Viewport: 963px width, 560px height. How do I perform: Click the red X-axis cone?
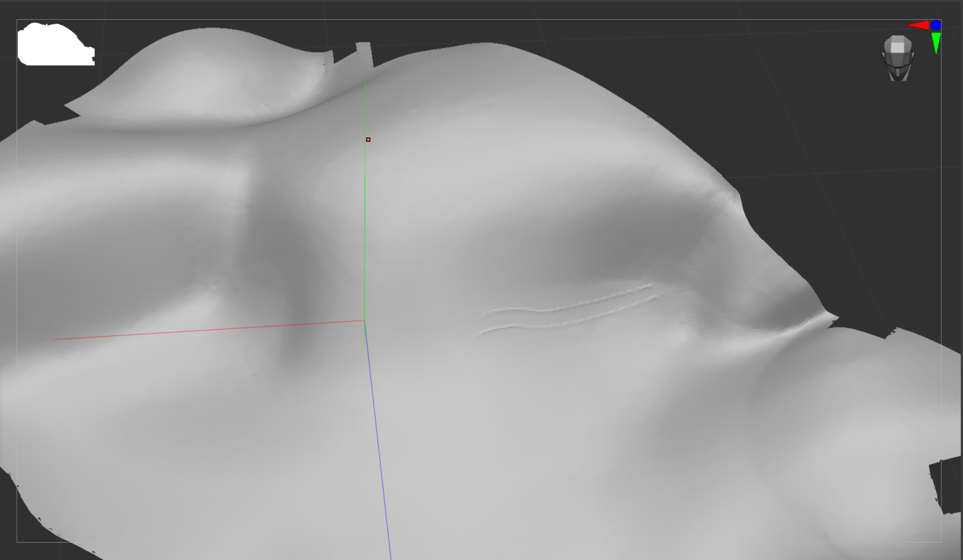(x=918, y=25)
